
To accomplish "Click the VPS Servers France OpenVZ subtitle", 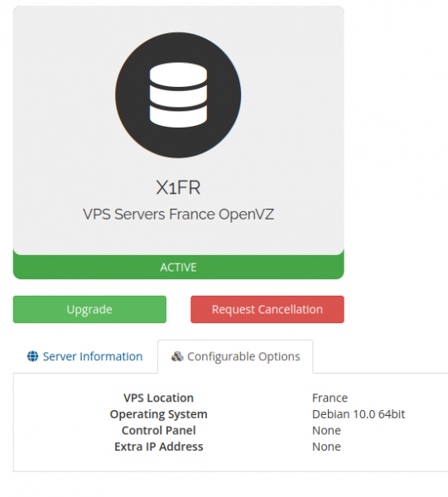I will pyautogui.click(x=178, y=215).
